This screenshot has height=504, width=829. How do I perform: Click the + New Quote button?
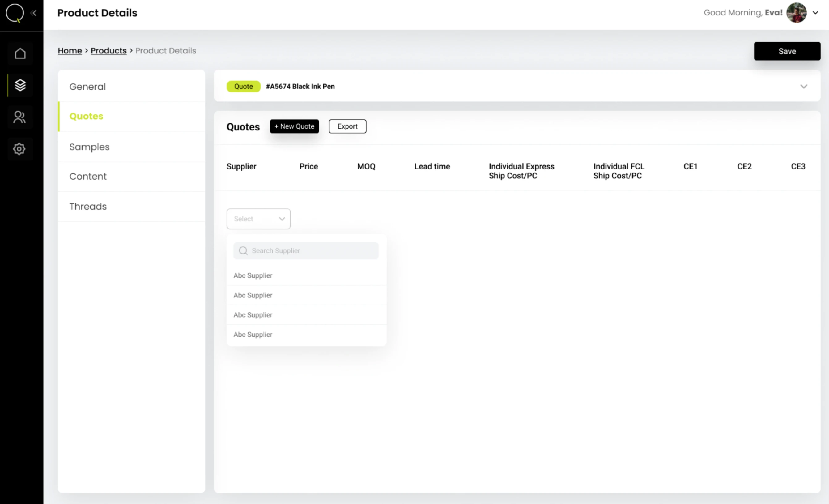tap(294, 126)
